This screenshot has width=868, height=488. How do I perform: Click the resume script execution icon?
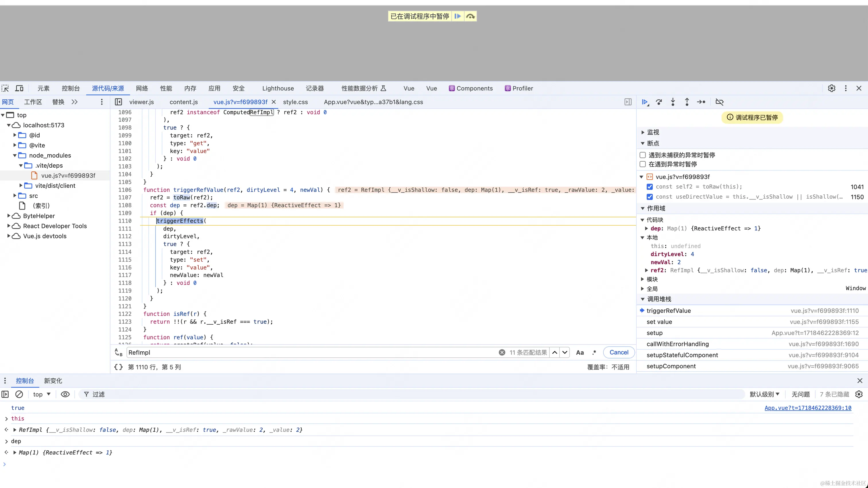click(x=645, y=102)
